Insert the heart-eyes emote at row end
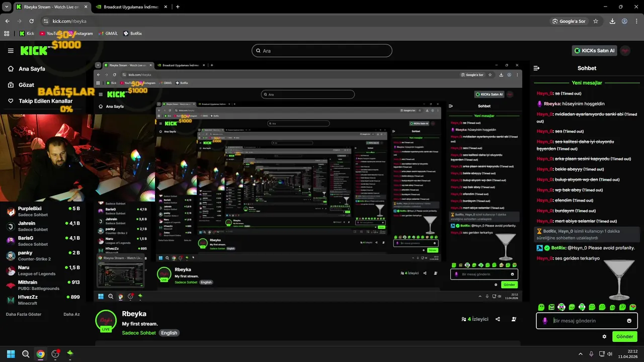 coord(633,307)
